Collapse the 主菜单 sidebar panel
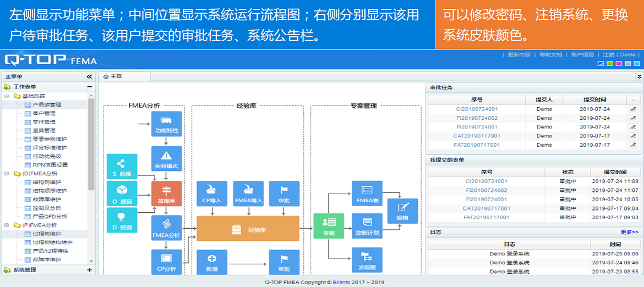The width and height of the screenshot is (644, 287). coord(90,77)
